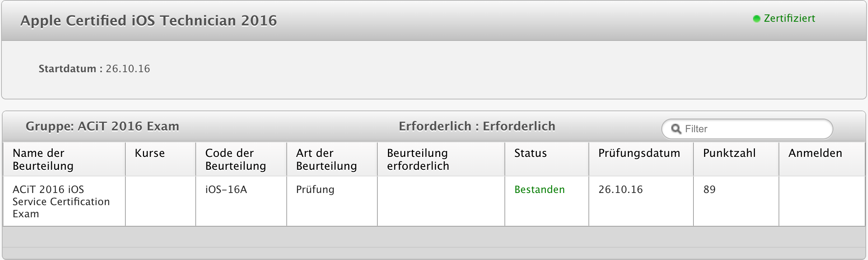
Task: Sort table by Status column
Action: 530,153
